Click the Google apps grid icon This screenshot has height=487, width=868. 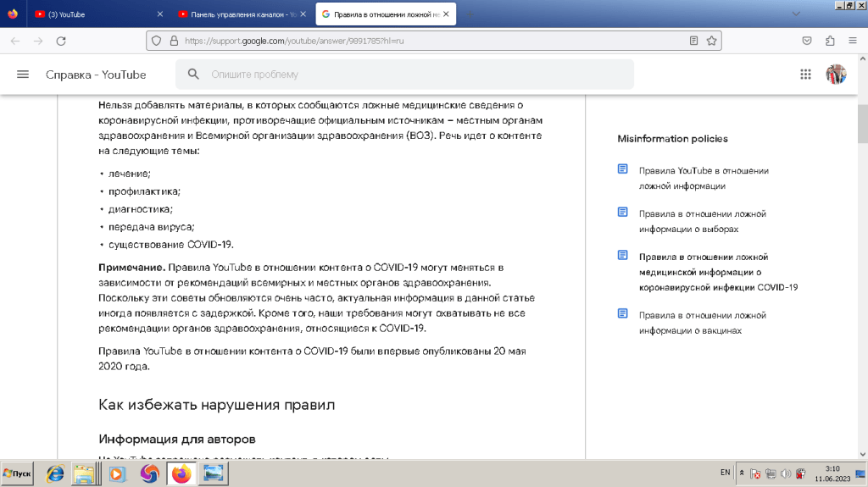tap(805, 75)
